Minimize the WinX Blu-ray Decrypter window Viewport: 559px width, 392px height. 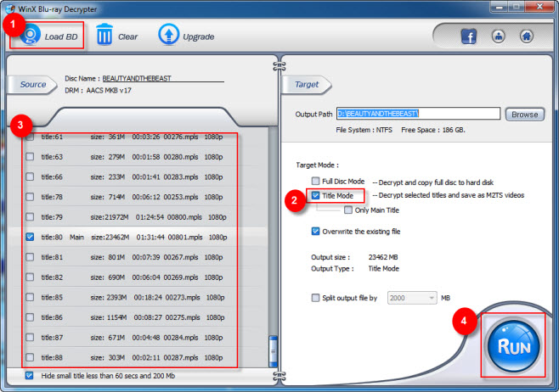pos(500,7)
